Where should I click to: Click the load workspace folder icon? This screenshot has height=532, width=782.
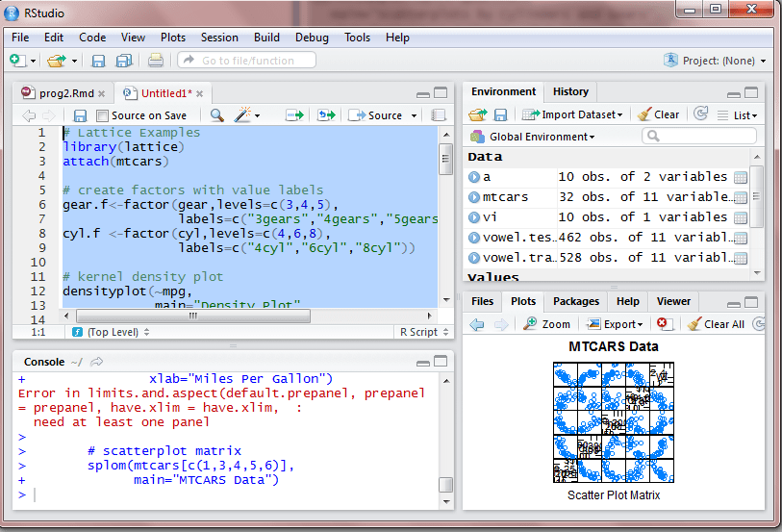477,115
